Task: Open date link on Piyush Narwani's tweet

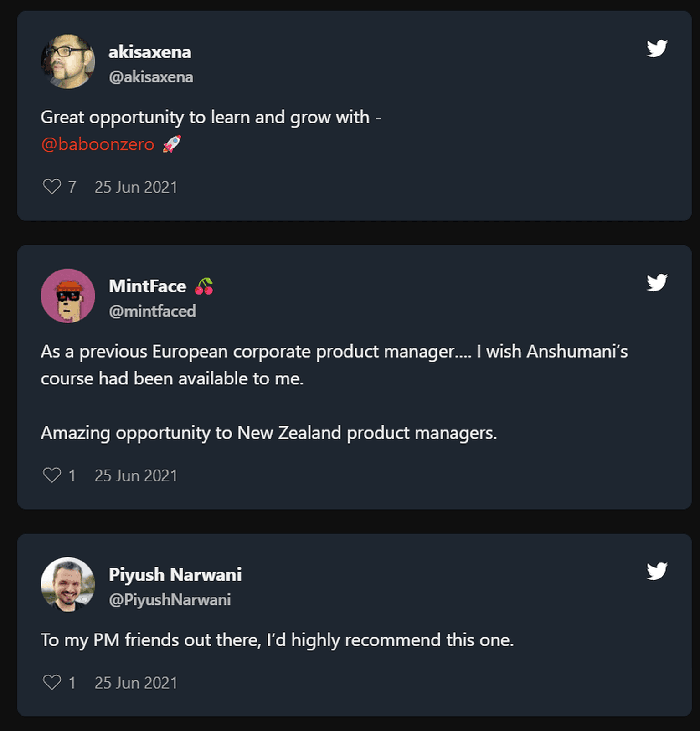Action: (136, 683)
